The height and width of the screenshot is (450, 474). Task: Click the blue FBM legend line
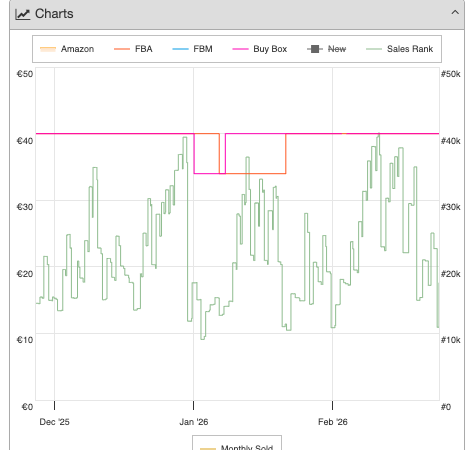click(180, 49)
